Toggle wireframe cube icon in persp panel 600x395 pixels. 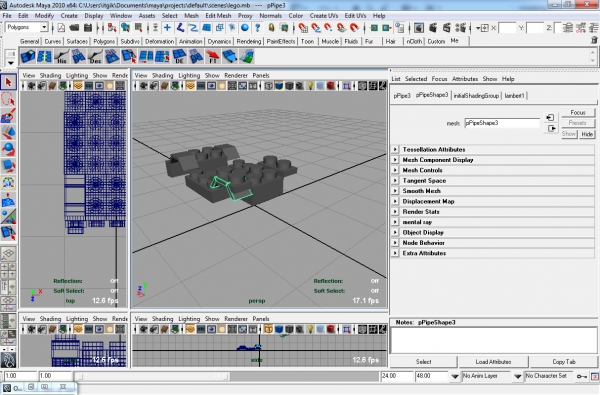click(x=268, y=86)
